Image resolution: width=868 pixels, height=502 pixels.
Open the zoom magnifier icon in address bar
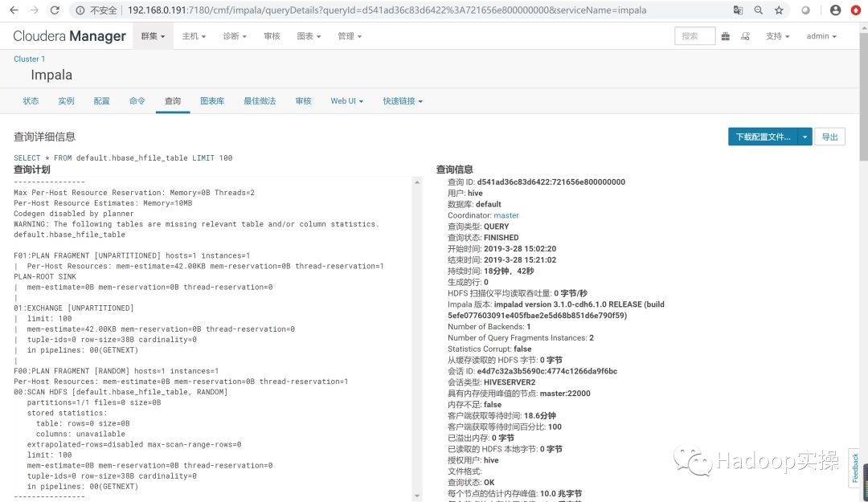click(x=759, y=10)
